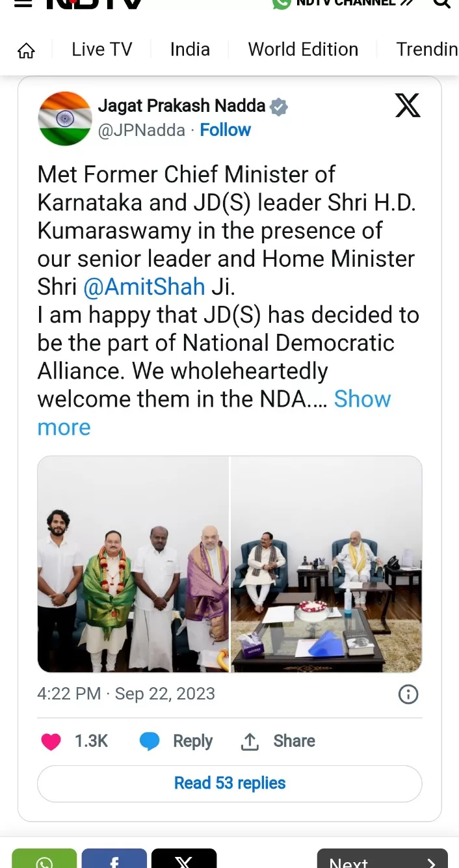Tap the search magnifier icon

pyautogui.click(x=442, y=3)
